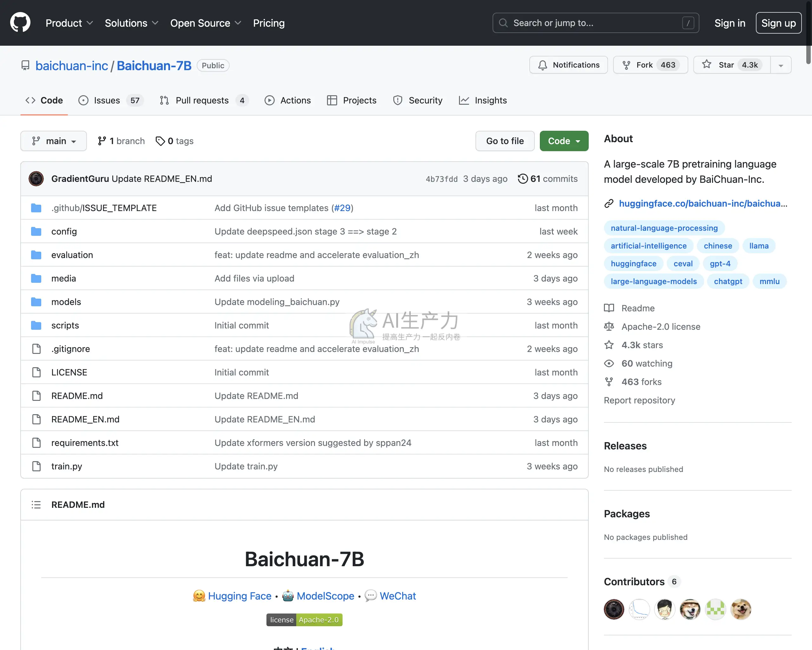
Task: Click the GradientGuru avatar in commit header
Action: pos(36,179)
